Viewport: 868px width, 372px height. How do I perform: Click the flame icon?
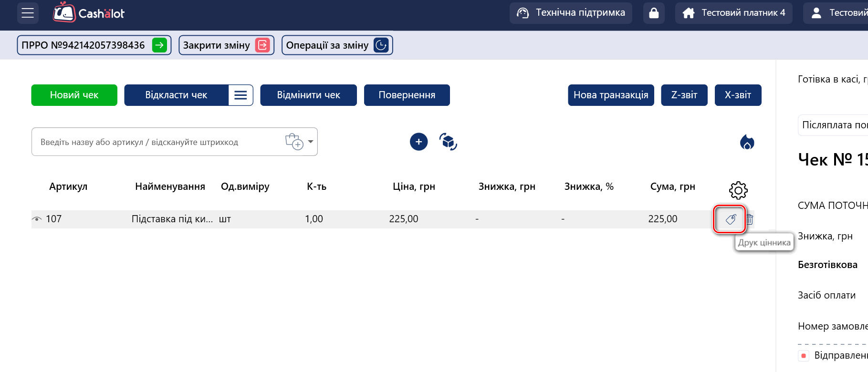coord(747,142)
